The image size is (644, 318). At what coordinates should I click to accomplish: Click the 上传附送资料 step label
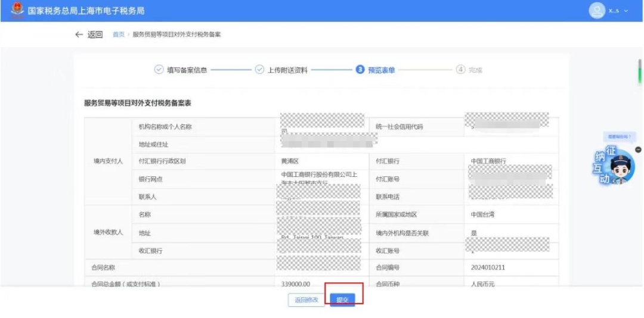coord(287,70)
